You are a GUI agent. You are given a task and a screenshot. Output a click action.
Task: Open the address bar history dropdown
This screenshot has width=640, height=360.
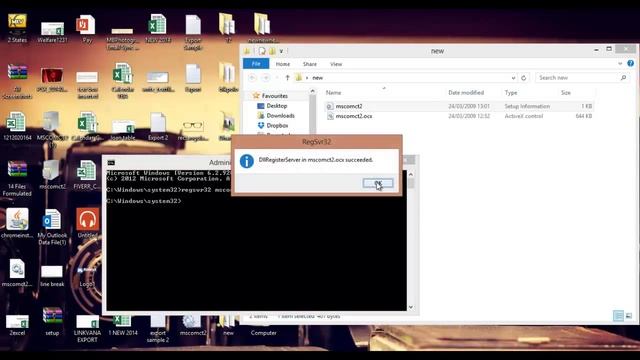[513, 78]
